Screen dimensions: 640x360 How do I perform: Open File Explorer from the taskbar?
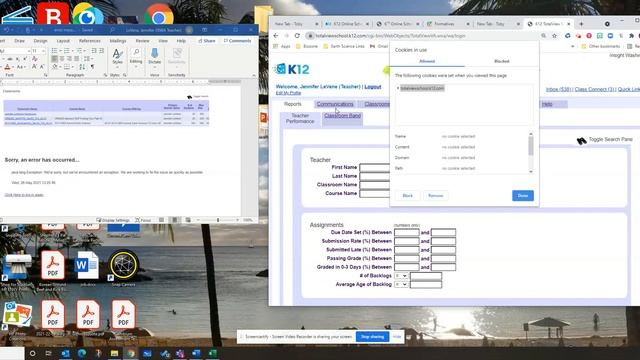tap(114, 353)
